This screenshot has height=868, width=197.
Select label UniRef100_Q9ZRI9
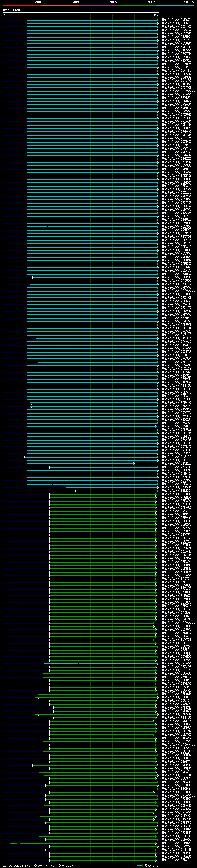click(177, 67)
